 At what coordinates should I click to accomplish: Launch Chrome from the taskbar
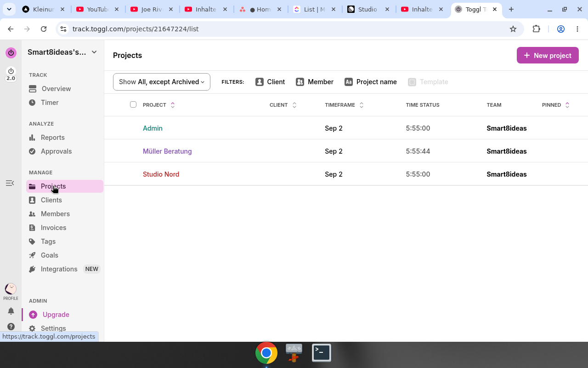point(266,353)
